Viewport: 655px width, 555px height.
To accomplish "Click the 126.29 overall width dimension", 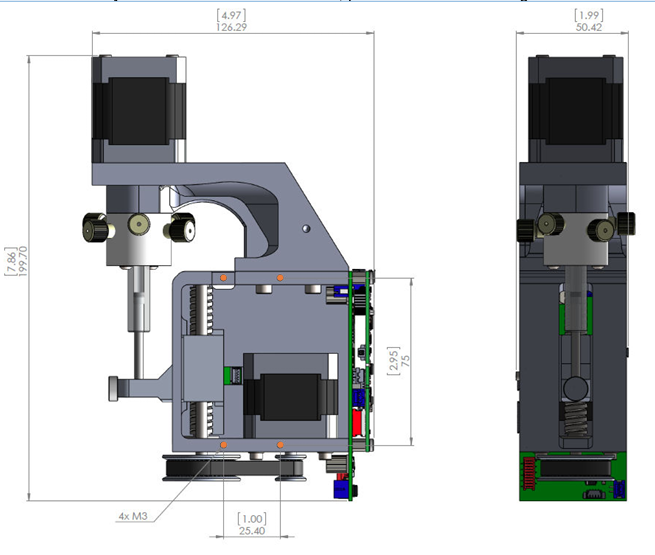I will [232, 27].
